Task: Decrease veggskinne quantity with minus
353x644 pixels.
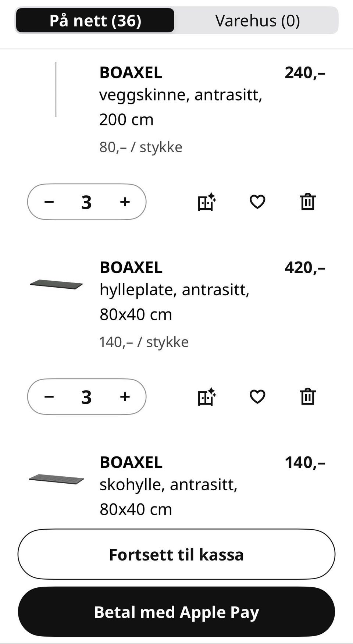Action: pos(49,202)
